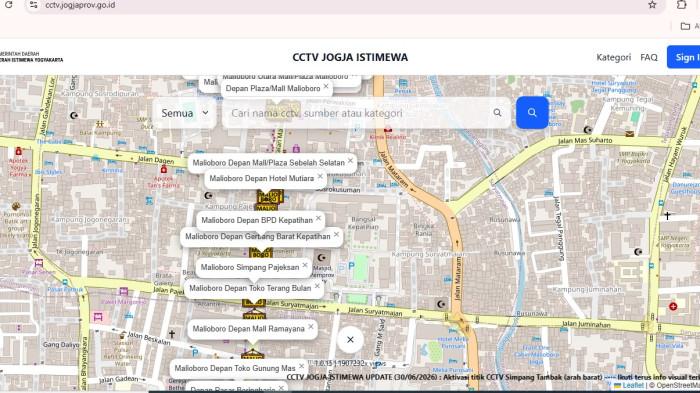Click the Jalan Juminahan street label
This screenshot has width=700, height=393.
coord(586,324)
